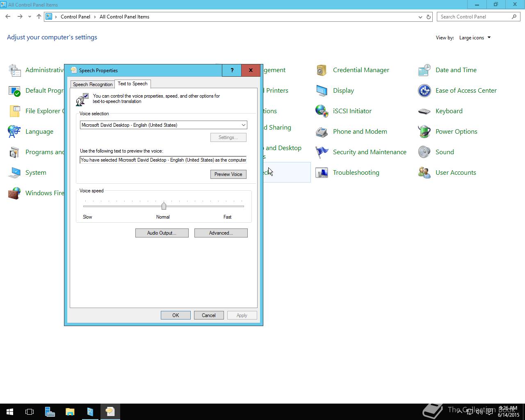Screen dimensions: 525x420
Task: Click the taskbar volume speaker icon
Action: pyautogui.click(x=479, y=412)
